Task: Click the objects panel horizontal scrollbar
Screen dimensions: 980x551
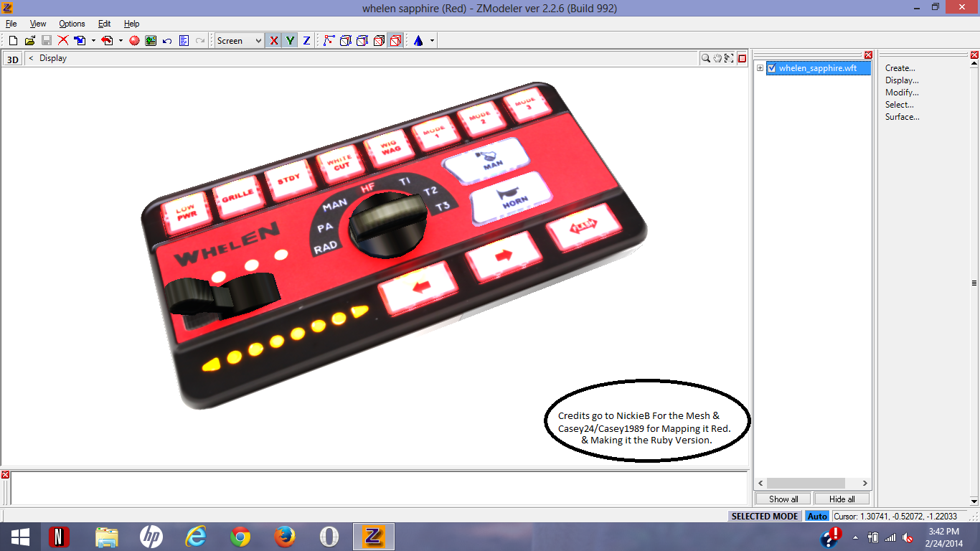Action: click(x=813, y=484)
